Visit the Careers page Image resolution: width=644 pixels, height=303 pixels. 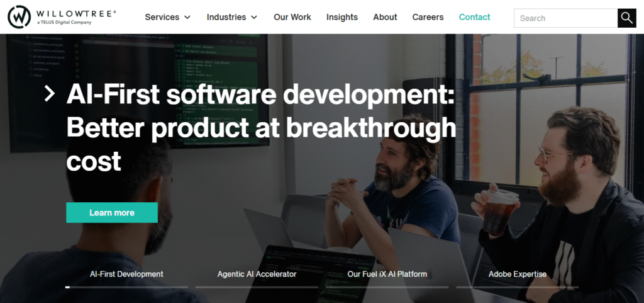click(428, 17)
